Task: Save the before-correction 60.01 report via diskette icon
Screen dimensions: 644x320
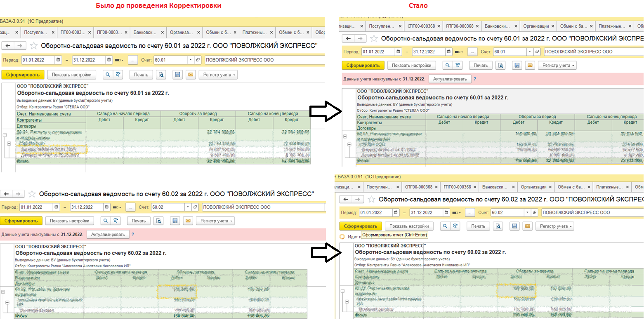Action: [178, 75]
